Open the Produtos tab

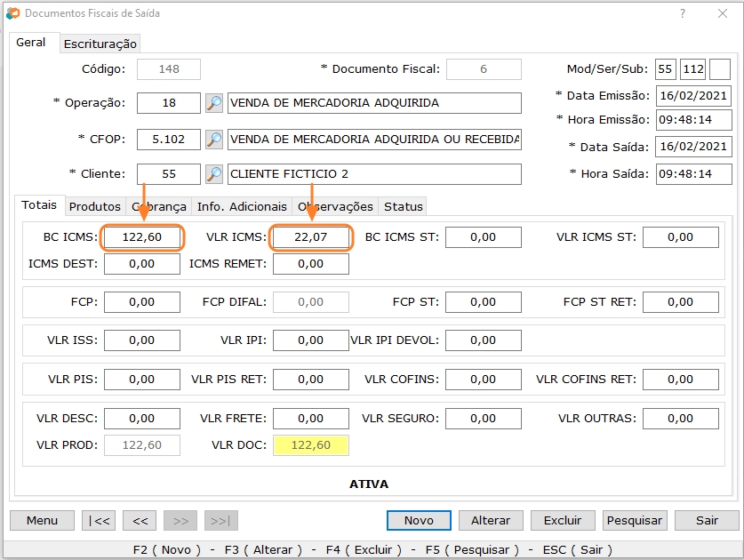point(95,206)
